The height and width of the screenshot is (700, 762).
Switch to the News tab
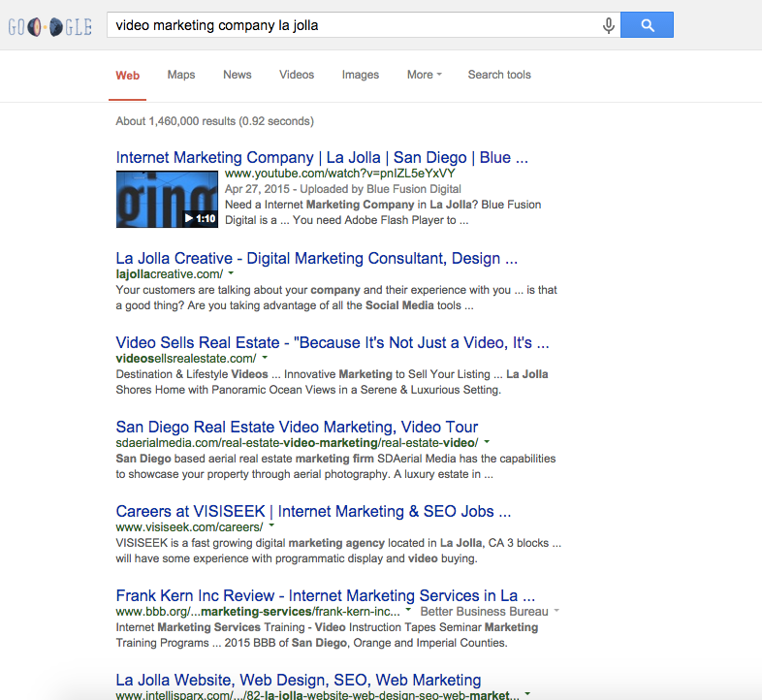click(x=238, y=75)
